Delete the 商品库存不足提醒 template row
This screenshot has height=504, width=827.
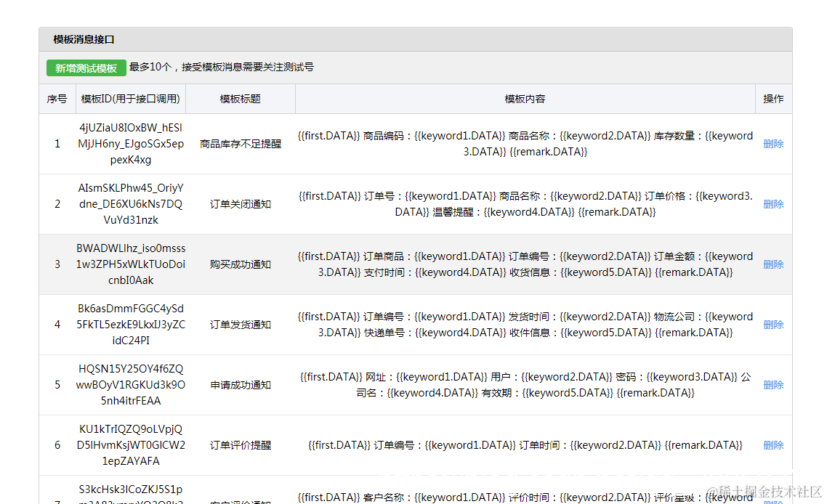(773, 144)
